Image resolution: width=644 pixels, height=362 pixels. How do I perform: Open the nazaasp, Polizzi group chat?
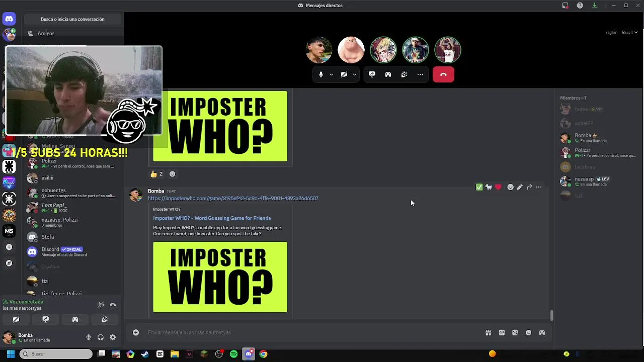[73, 222]
